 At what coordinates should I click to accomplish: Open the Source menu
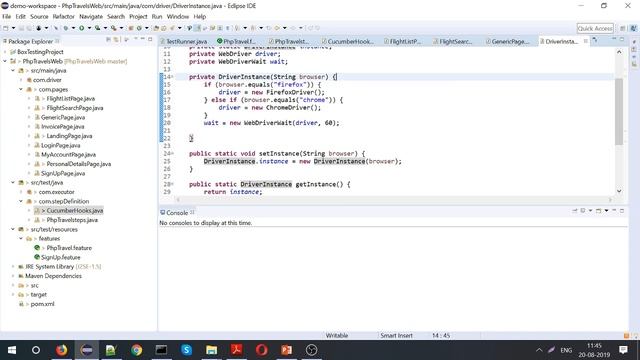[x=39, y=17]
